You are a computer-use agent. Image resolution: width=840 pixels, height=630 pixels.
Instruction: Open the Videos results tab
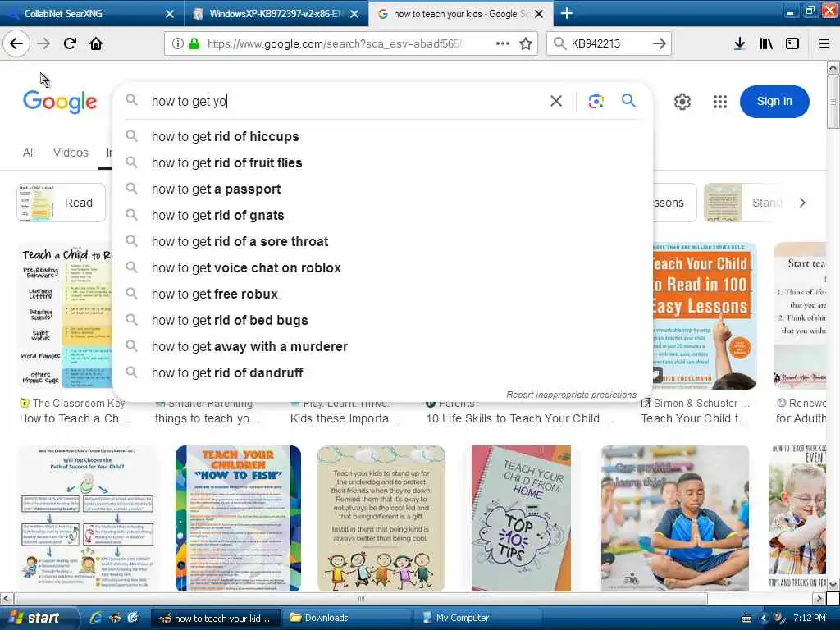click(71, 153)
